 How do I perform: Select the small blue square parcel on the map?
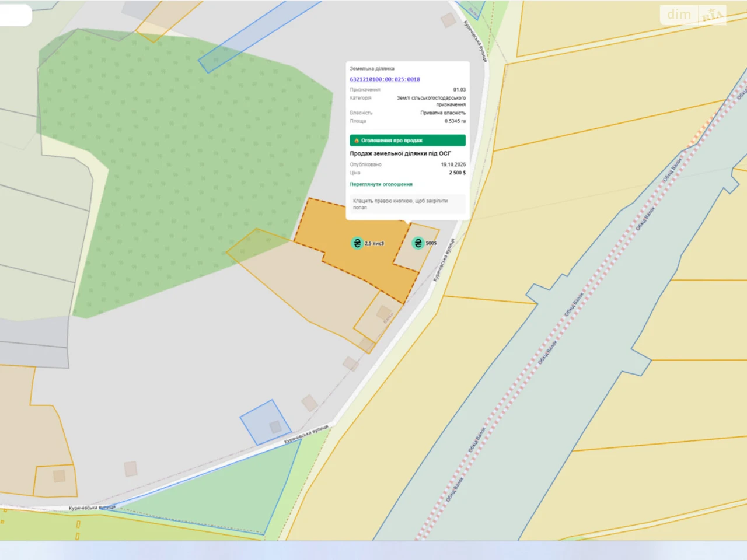266,422
